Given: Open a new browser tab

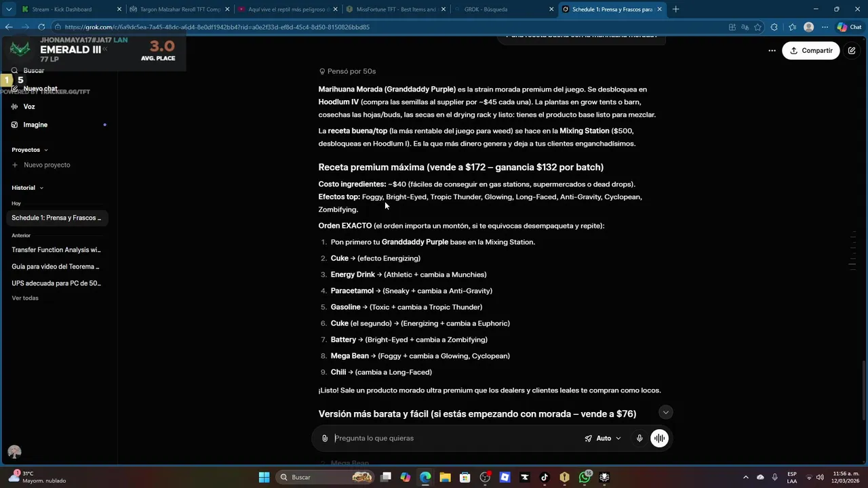Looking at the screenshot, I should point(675,9).
